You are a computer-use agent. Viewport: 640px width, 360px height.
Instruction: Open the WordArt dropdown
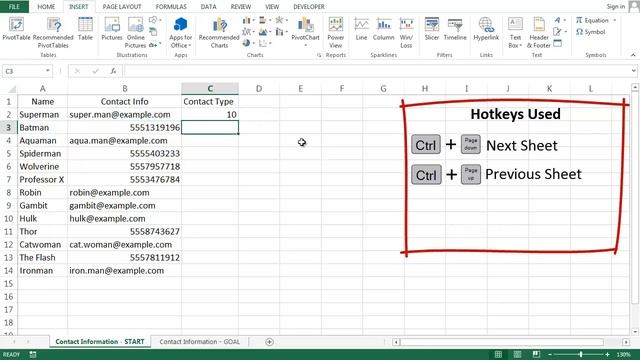560,20
